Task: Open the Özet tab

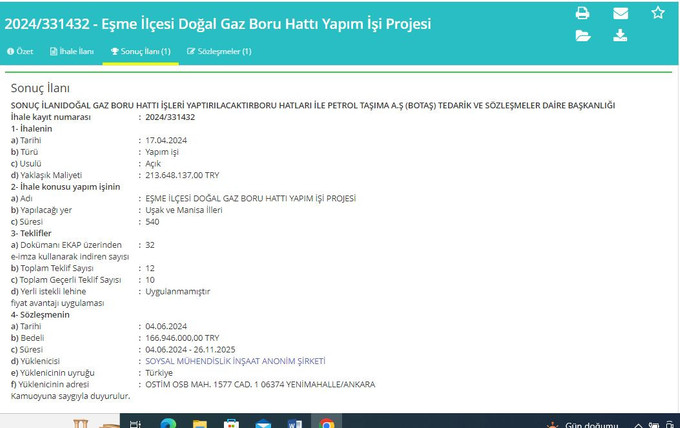Action: coord(20,51)
